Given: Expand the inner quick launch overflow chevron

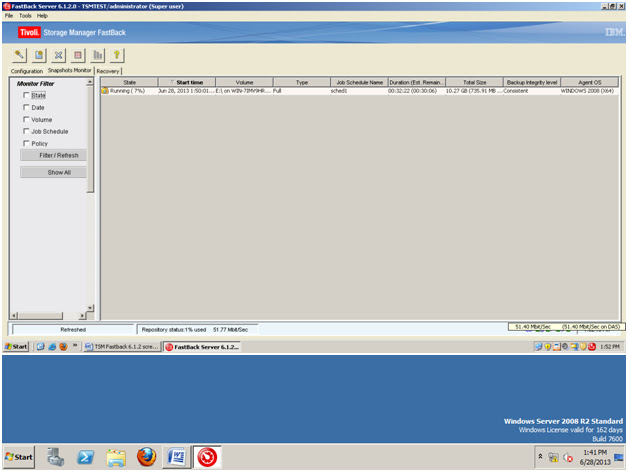Looking at the screenshot, I should click(75, 345).
